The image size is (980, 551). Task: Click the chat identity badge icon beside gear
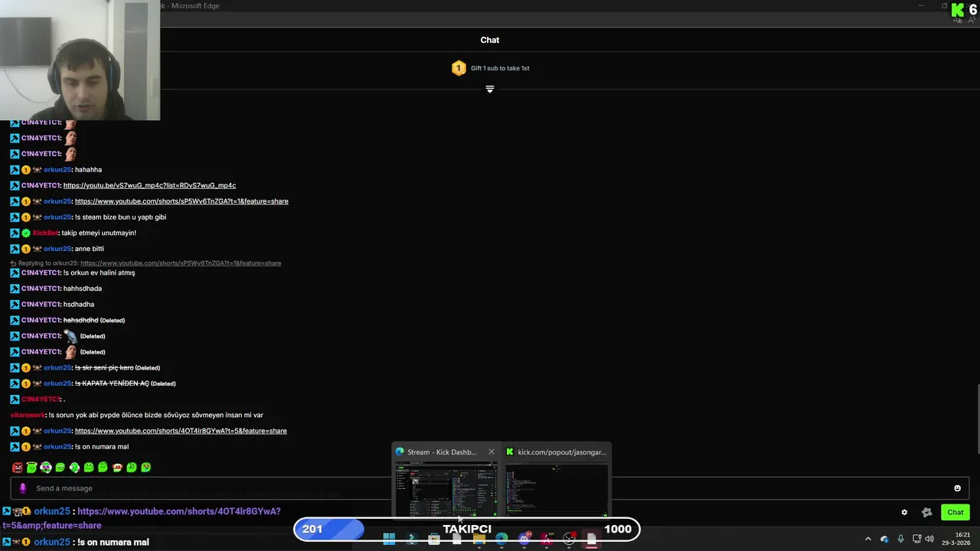pyautogui.click(x=926, y=513)
